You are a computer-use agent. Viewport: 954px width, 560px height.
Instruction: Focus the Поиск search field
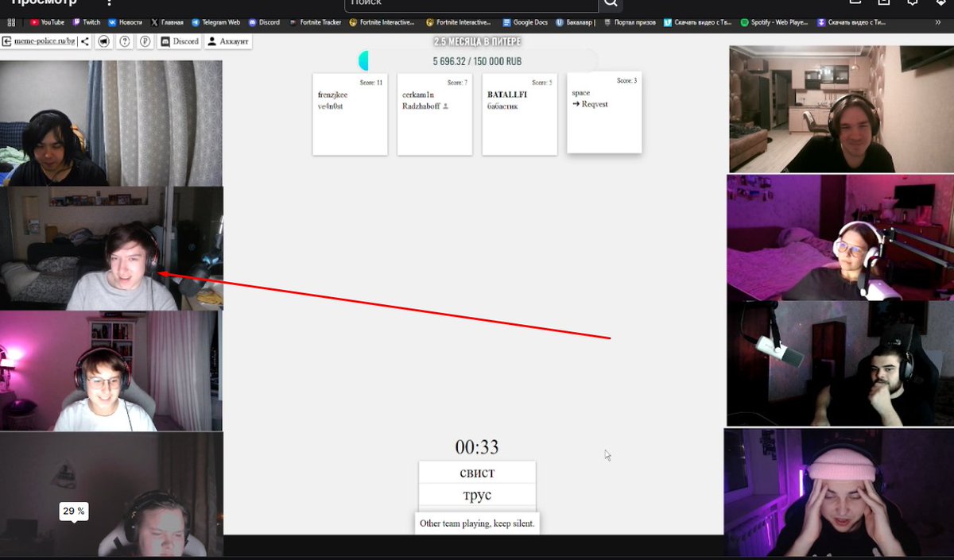click(x=471, y=4)
